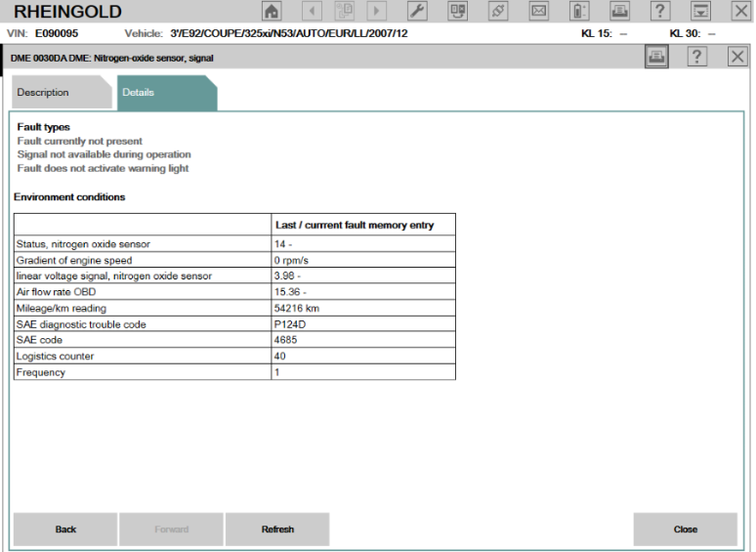This screenshot has width=756, height=552.
Task: Click the plug connection status icon
Action: tap(497, 11)
